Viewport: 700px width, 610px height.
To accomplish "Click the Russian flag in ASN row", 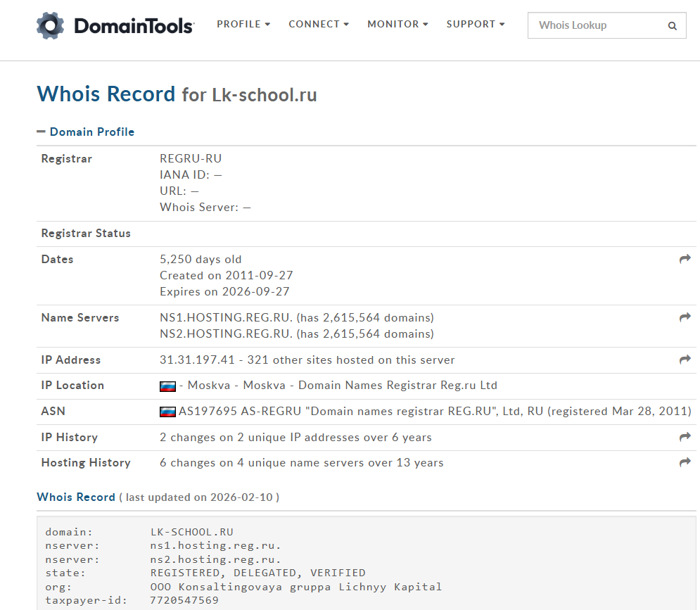I will pos(167,412).
